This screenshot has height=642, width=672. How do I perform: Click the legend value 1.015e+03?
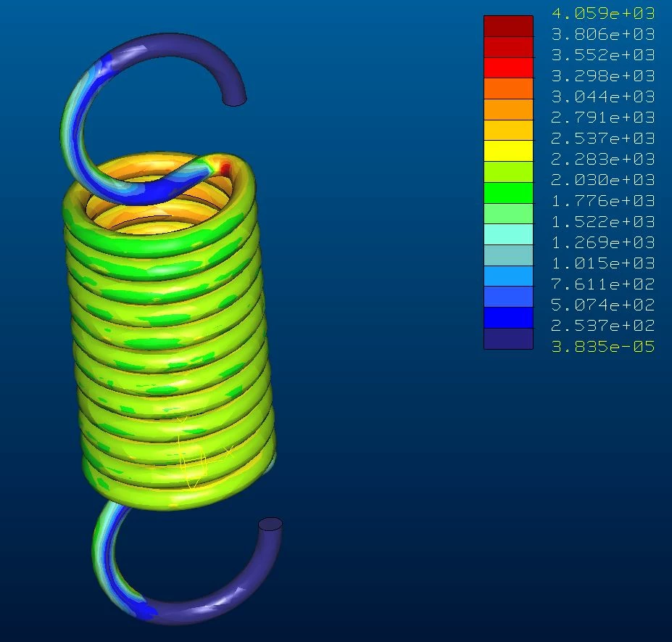[603, 263]
